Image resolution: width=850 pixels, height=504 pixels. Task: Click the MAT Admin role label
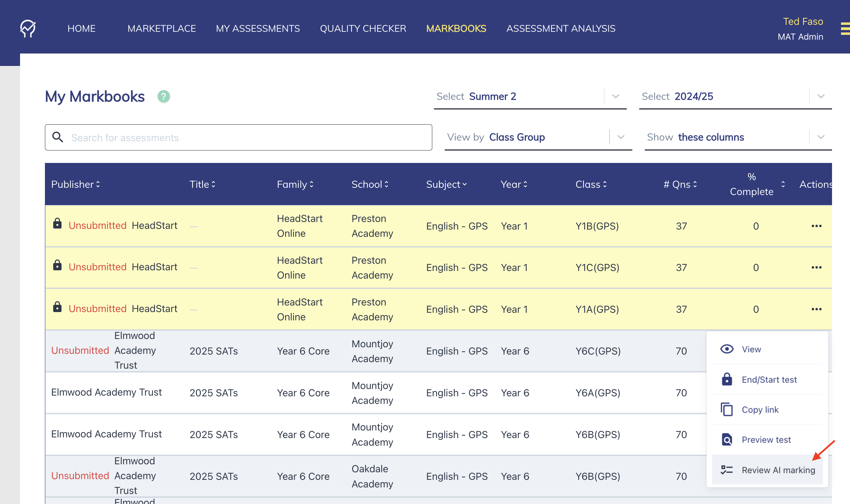[800, 37]
